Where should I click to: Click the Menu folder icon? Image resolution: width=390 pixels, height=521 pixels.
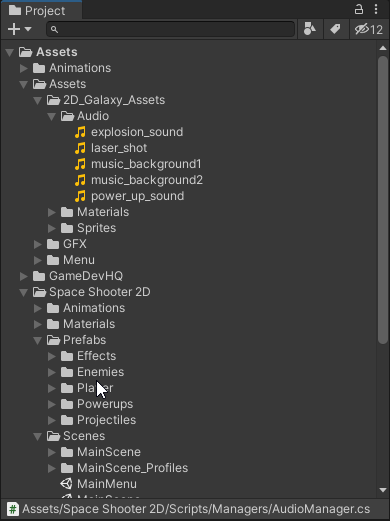[x=53, y=260]
